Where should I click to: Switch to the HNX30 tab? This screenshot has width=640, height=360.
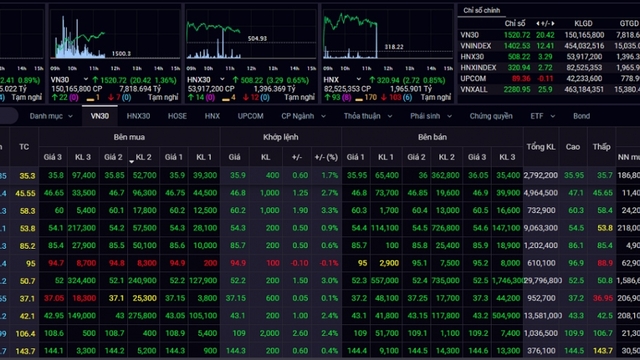138,116
